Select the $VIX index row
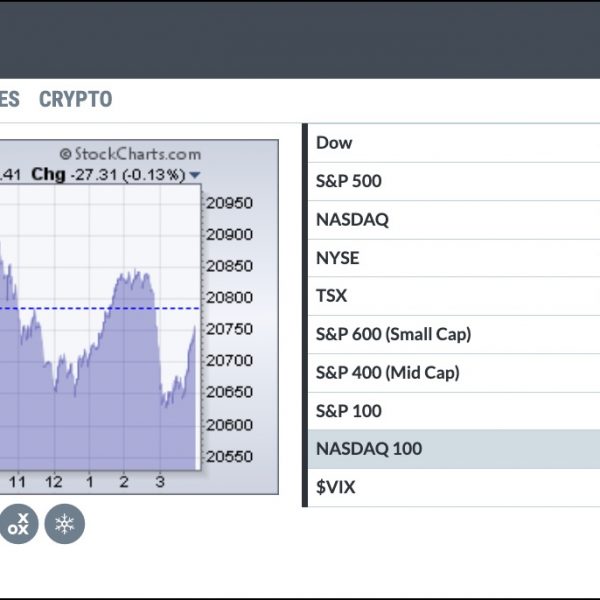The width and height of the screenshot is (600, 600). (454, 488)
